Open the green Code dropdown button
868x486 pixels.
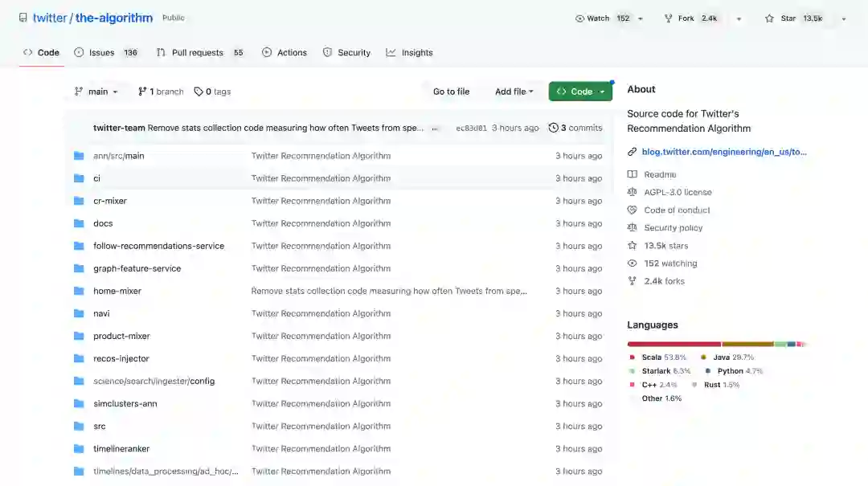tap(580, 92)
